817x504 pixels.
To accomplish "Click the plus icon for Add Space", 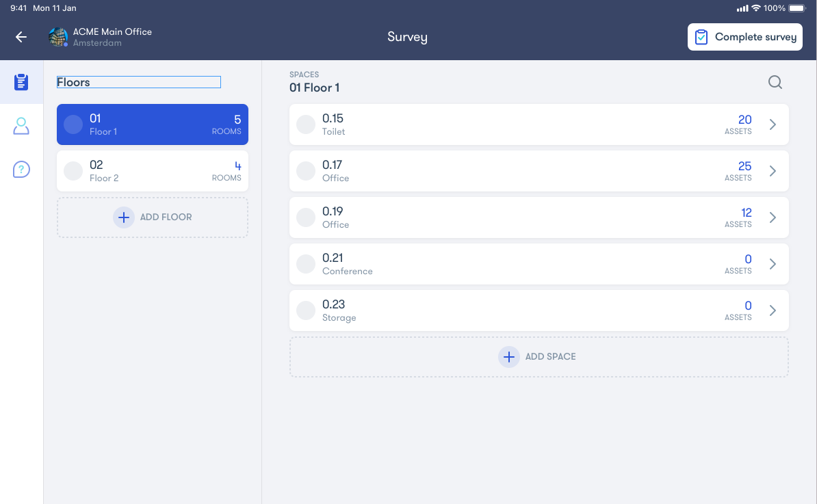I will 508,357.
